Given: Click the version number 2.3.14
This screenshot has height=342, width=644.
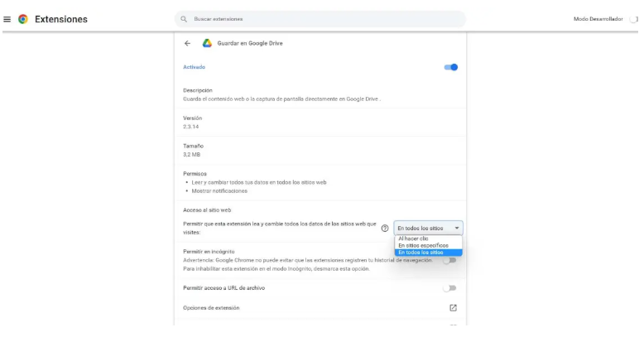Looking at the screenshot, I should (x=191, y=127).
